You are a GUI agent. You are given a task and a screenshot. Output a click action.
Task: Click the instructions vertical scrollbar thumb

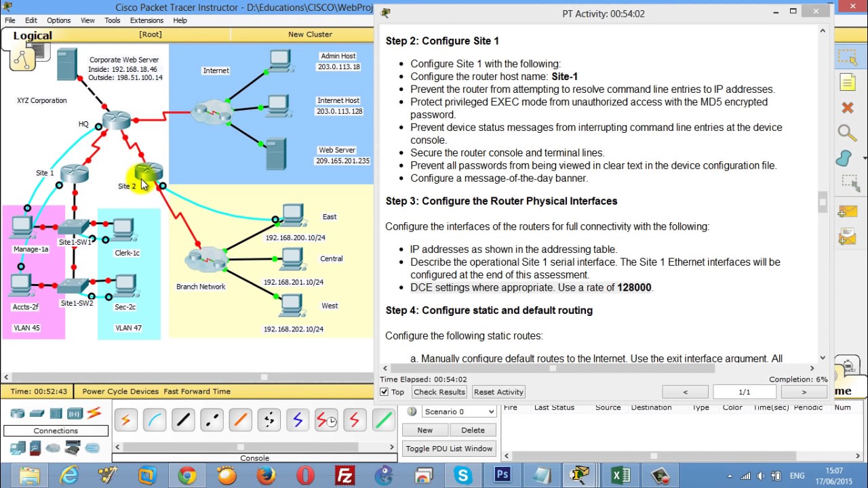tap(823, 201)
